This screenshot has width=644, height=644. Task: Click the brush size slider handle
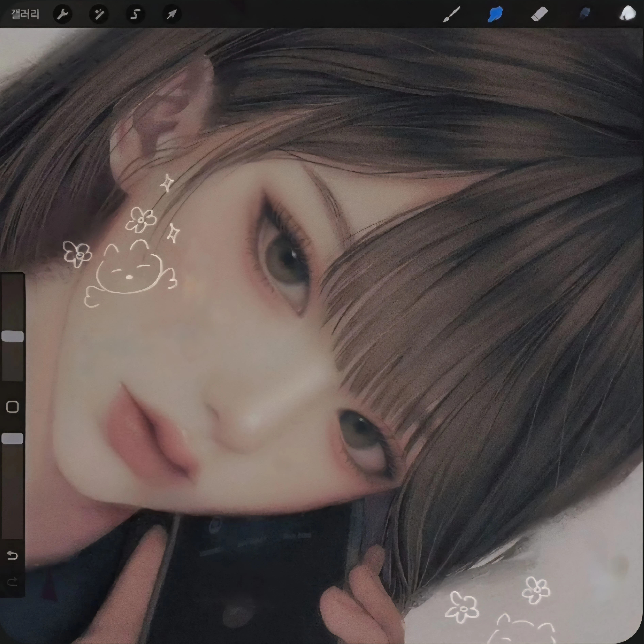click(x=13, y=336)
